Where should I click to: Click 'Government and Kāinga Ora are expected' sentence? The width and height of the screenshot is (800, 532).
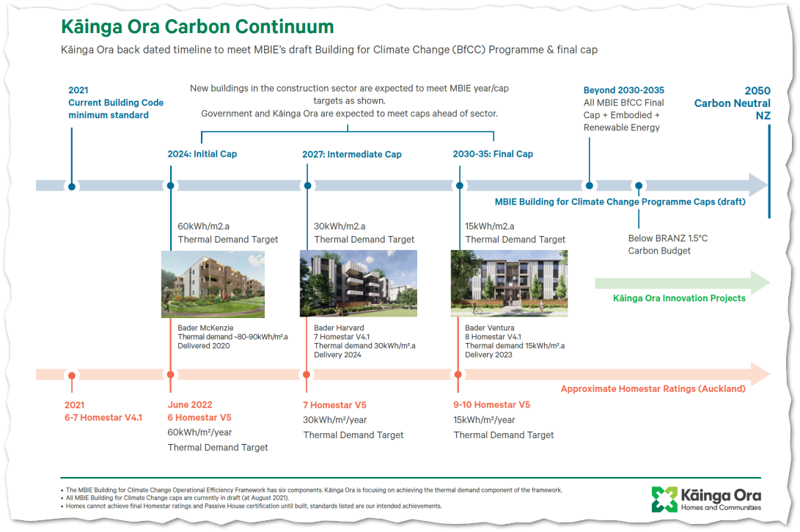350,114
